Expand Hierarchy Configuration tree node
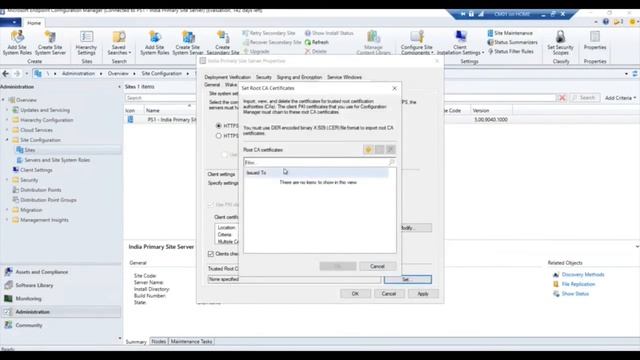The width and height of the screenshot is (640, 360). [7, 120]
